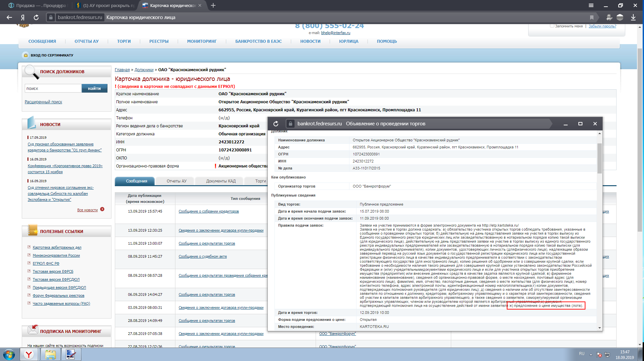Reload the popup window with refresh icon

(276, 124)
